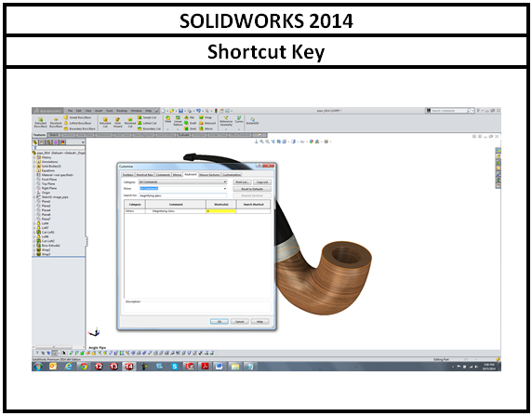Viewport: 532px width, 416px height.
Task: Click the Save icon in top toolbar
Action: click(x=180, y=111)
